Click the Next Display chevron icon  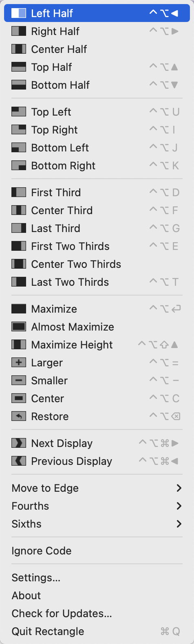pyautogui.click(x=19, y=443)
